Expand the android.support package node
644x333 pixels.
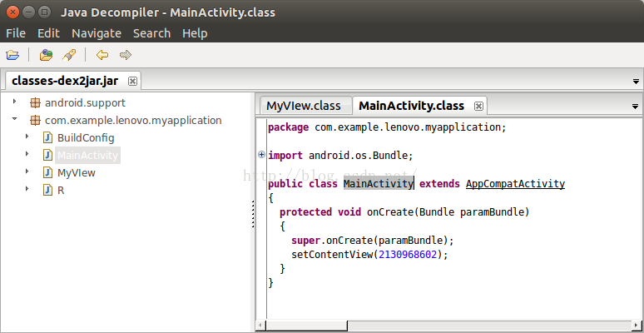pos(15,101)
